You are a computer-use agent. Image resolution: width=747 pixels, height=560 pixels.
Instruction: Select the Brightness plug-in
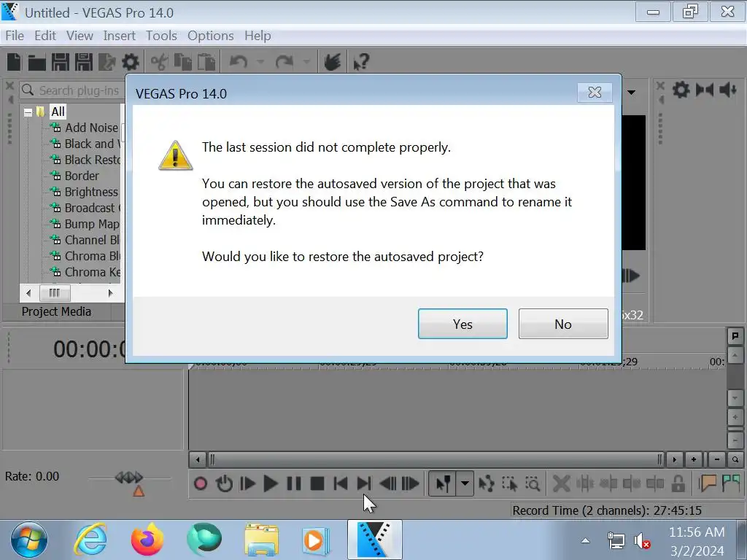pyautogui.click(x=91, y=192)
